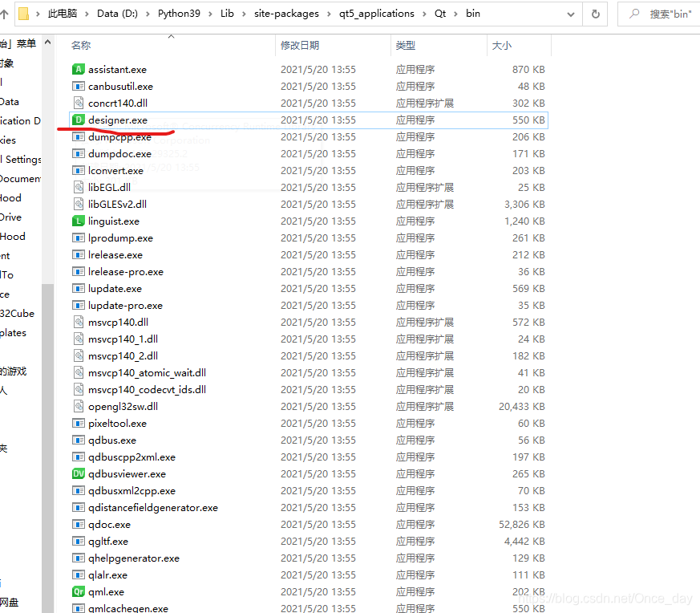The height and width of the screenshot is (613, 700).
Task: Go to site-packages in the breadcrumb
Action: (286, 14)
